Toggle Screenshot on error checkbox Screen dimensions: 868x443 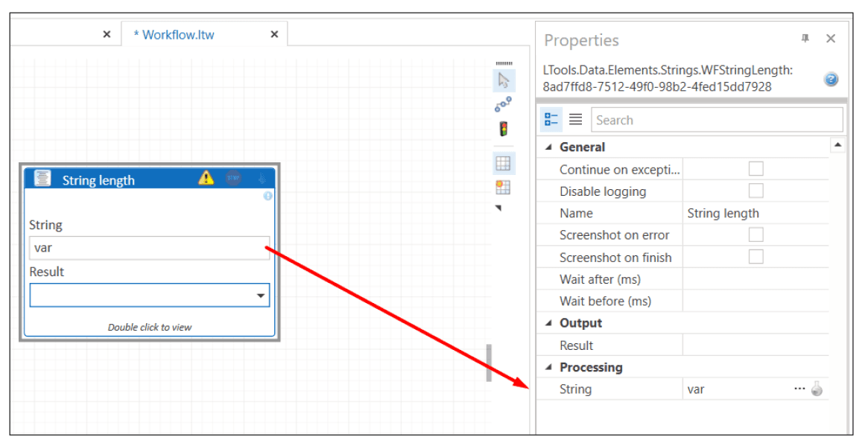755,235
